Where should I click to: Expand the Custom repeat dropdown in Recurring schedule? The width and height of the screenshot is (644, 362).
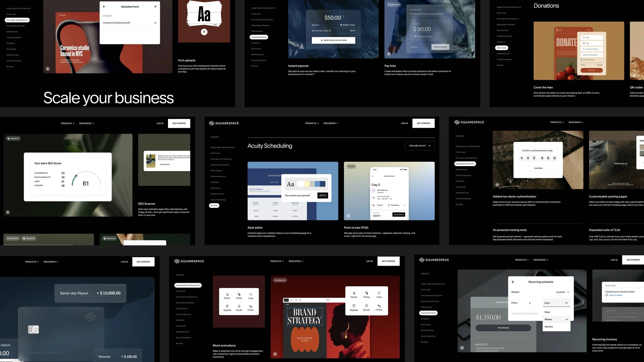pyautogui.click(x=563, y=292)
